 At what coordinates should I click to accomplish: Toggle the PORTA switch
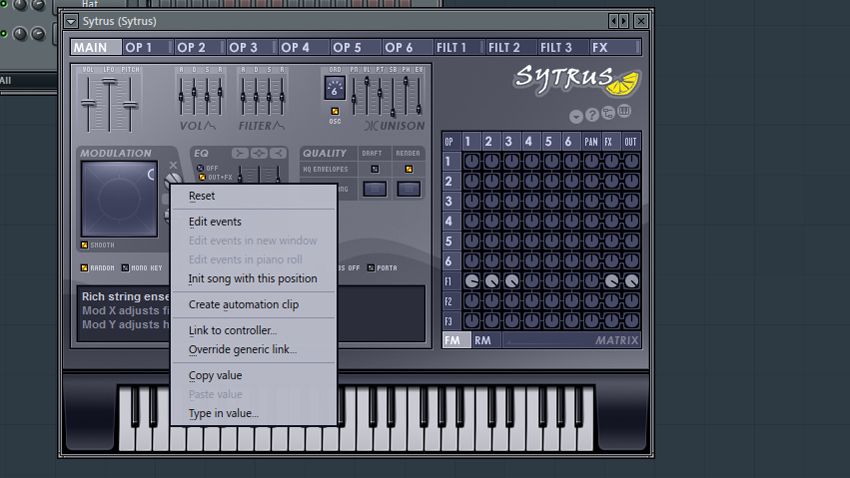click(x=371, y=268)
